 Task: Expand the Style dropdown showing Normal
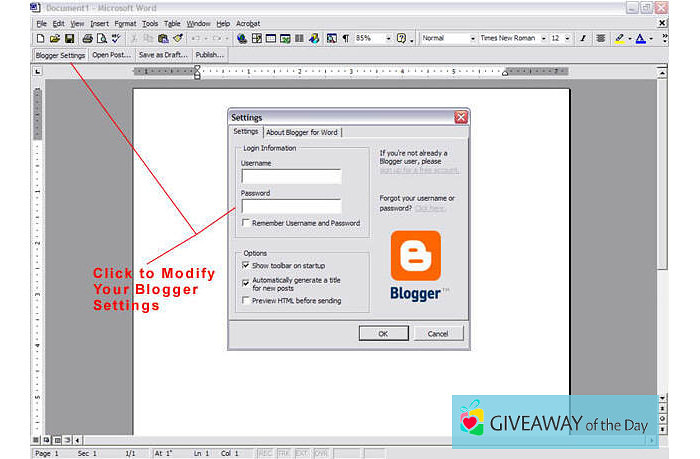(x=471, y=38)
